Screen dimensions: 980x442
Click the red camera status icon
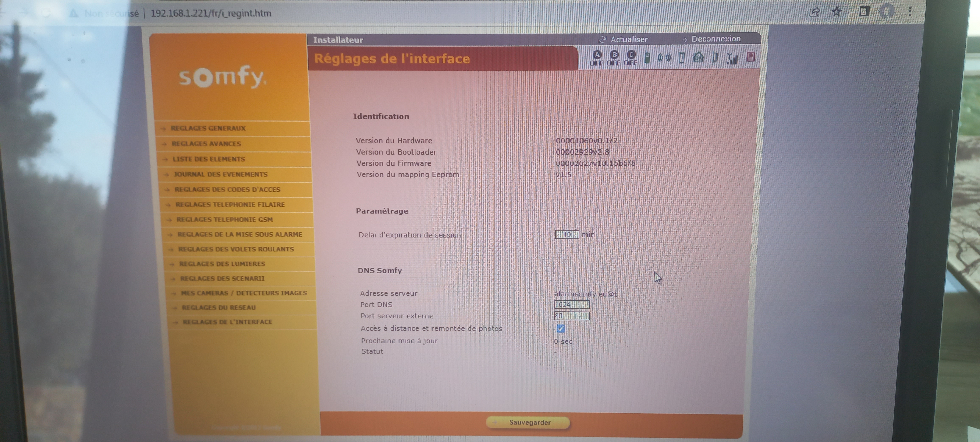(750, 57)
